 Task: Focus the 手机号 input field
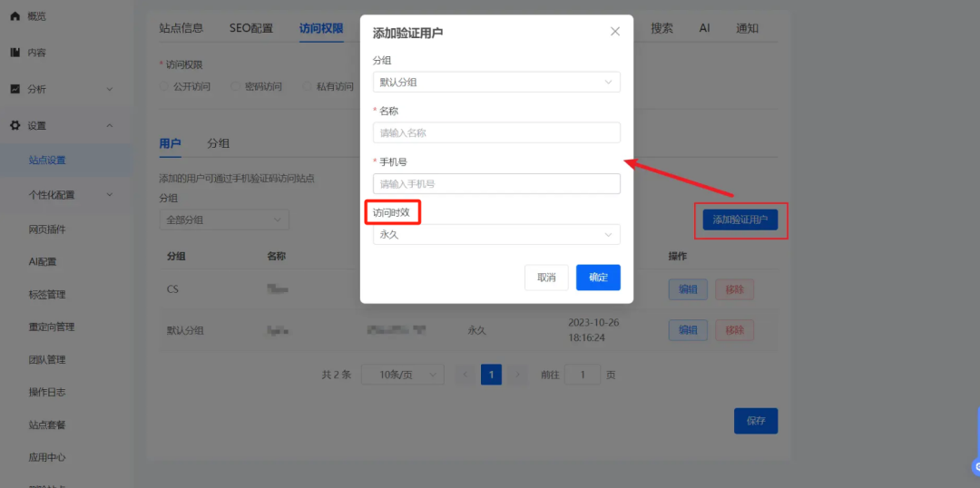point(496,184)
